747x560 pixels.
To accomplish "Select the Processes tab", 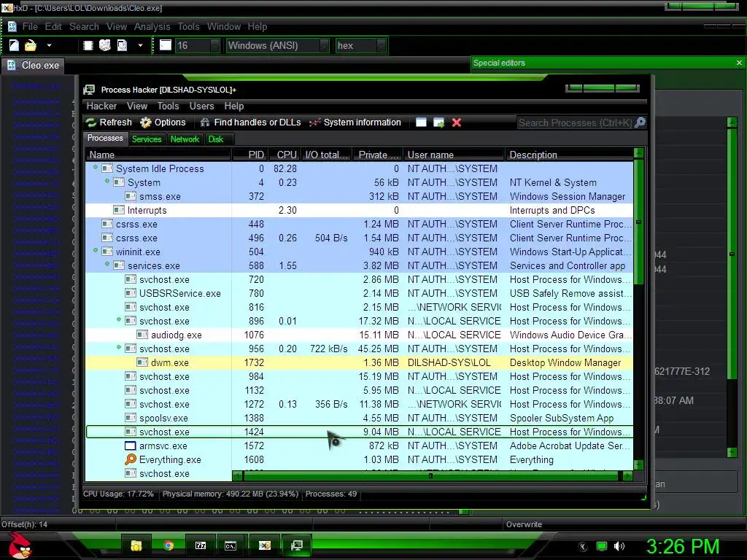I will [105, 138].
